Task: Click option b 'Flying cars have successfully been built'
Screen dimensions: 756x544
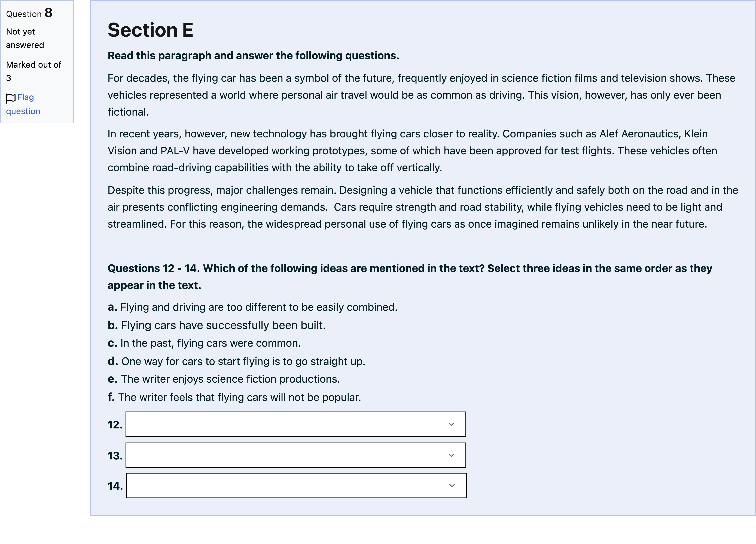Action: point(217,325)
